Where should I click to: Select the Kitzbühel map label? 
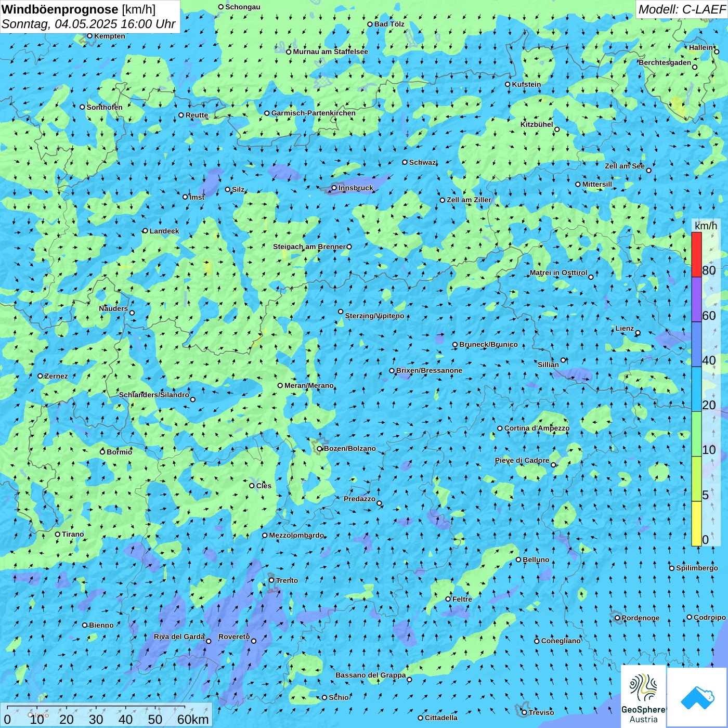click(x=537, y=124)
